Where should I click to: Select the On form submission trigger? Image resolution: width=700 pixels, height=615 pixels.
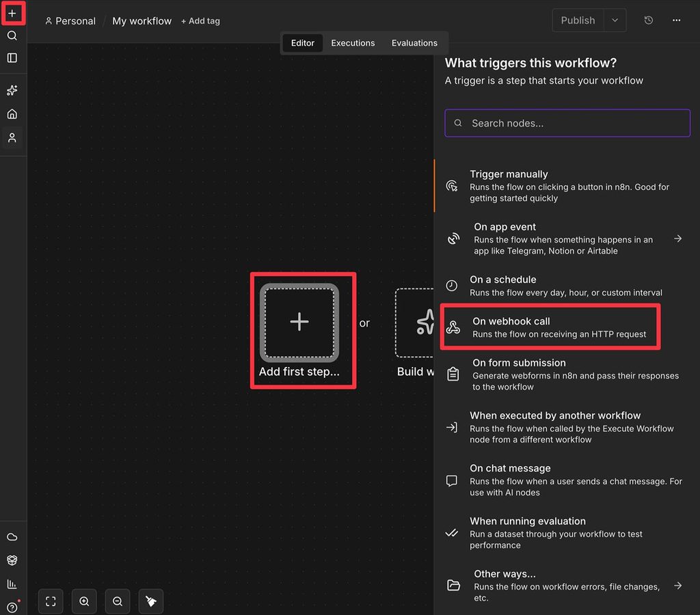567,374
